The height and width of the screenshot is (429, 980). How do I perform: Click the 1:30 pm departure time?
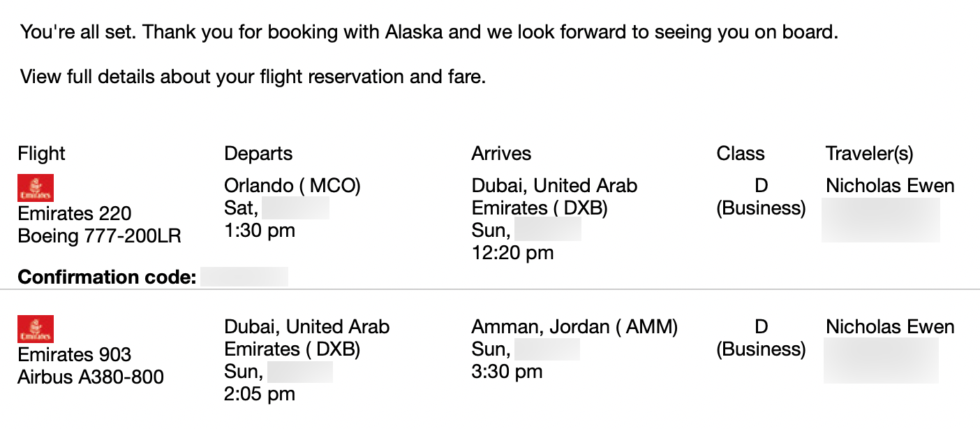260,231
